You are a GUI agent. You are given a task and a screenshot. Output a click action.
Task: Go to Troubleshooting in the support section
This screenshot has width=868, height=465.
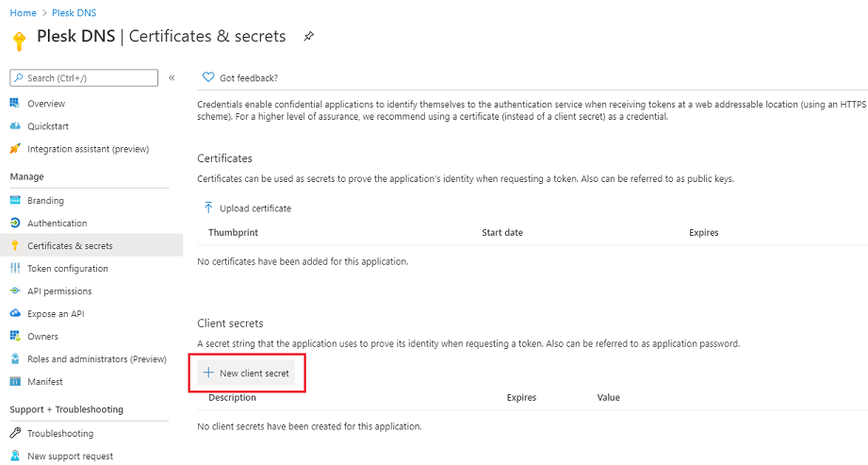[x=60, y=433]
